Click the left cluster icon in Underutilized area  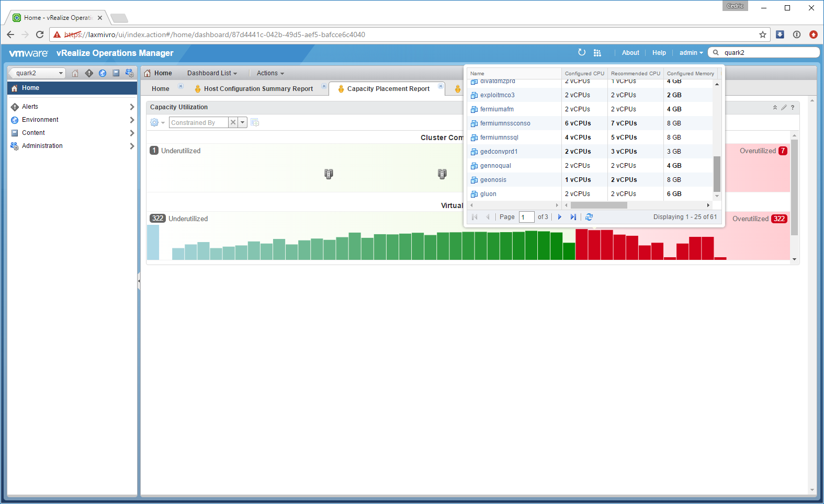pyautogui.click(x=329, y=174)
